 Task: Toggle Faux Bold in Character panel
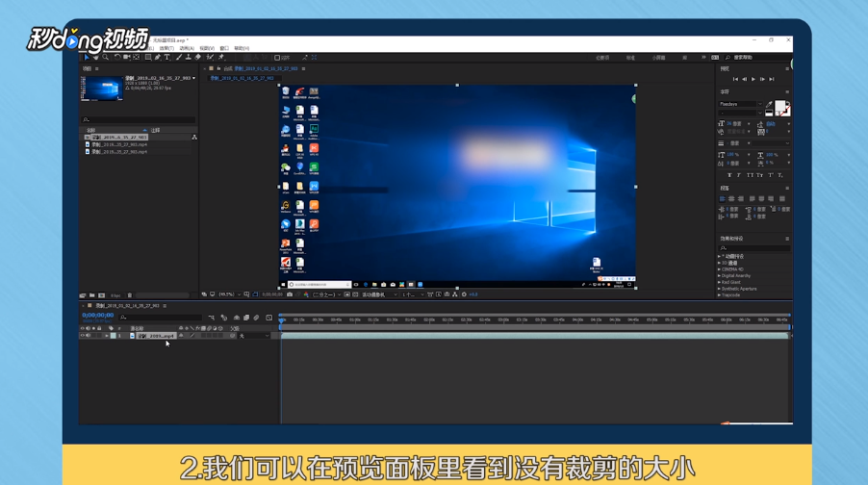click(729, 175)
